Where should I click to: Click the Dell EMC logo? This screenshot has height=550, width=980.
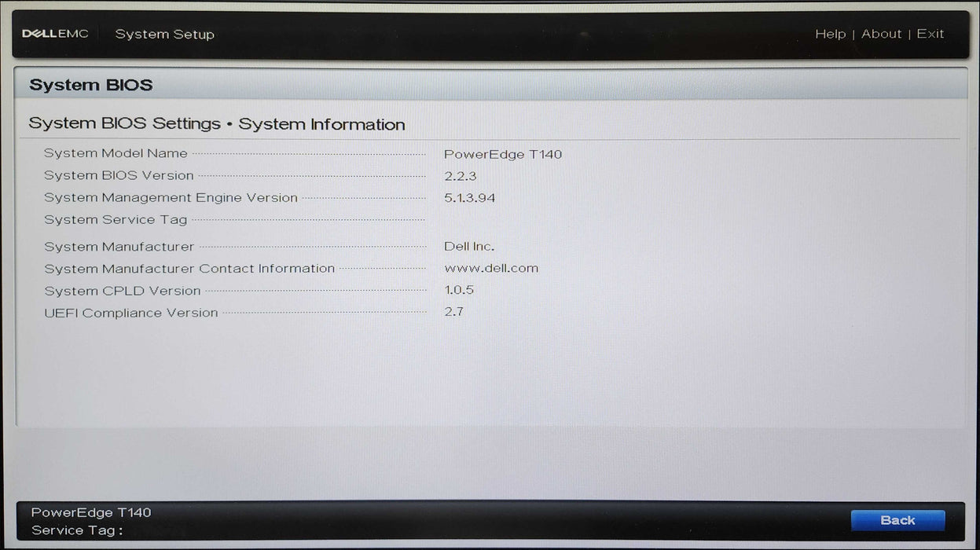[x=55, y=34]
